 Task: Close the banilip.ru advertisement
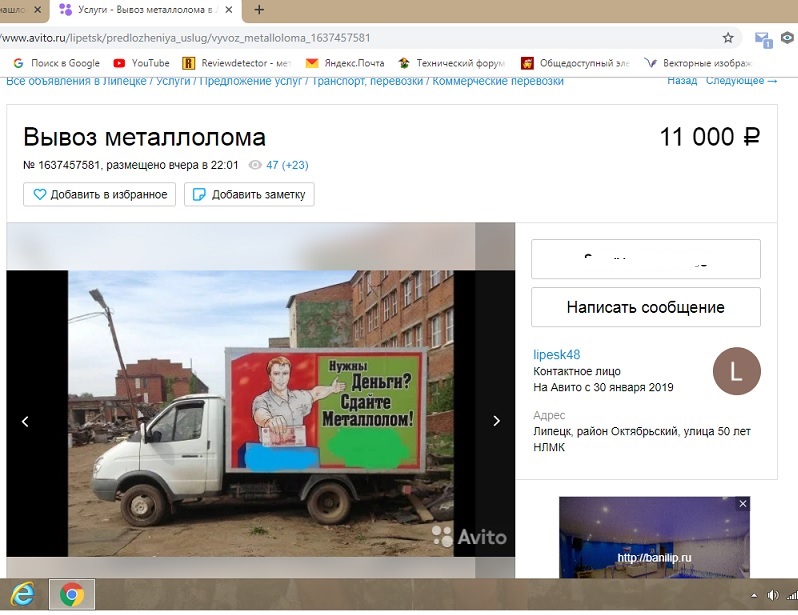tap(742, 505)
